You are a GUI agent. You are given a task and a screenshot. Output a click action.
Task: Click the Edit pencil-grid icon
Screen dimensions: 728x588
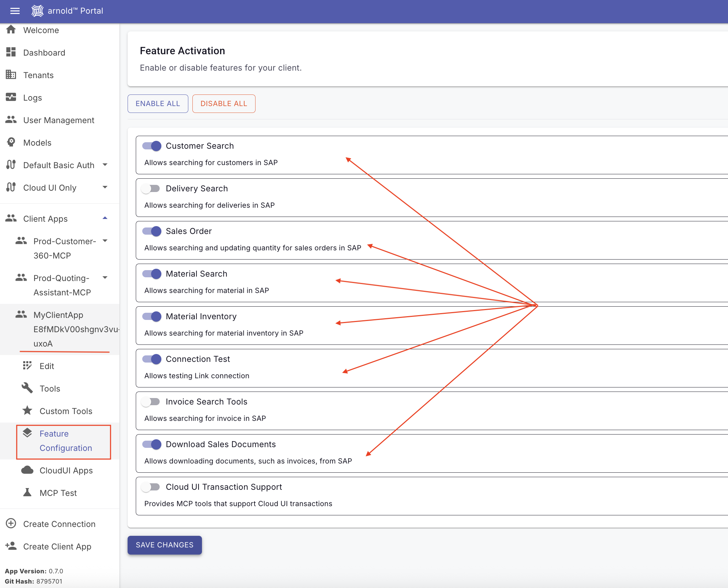pyautogui.click(x=27, y=366)
